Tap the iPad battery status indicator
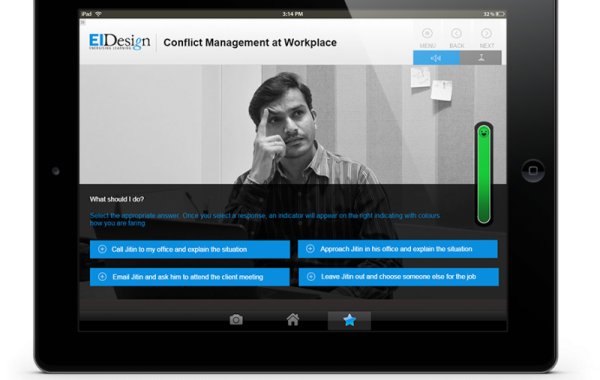The height and width of the screenshot is (380, 600). (x=501, y=14)
